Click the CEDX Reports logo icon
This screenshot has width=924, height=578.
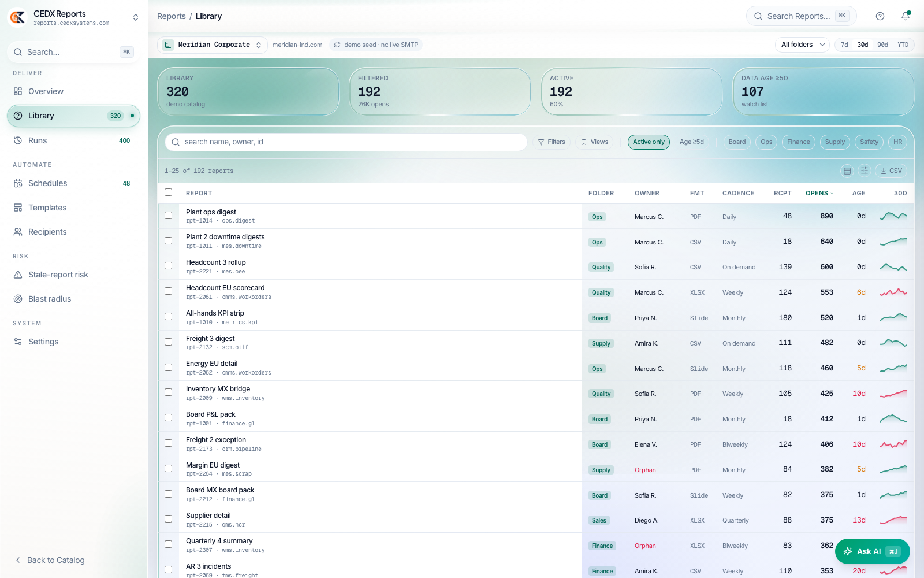coord(17,17)
